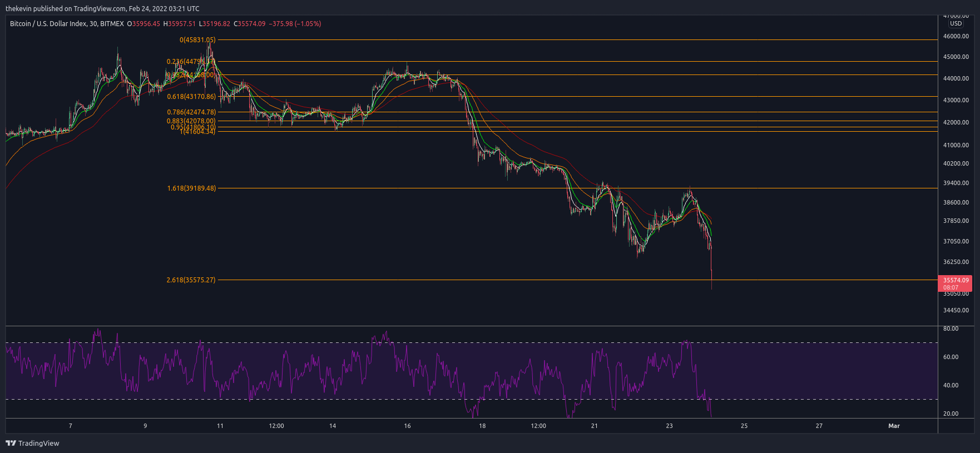Click date label 11 on time axis
Screen dimensions: 980x453
coord(220,426)
